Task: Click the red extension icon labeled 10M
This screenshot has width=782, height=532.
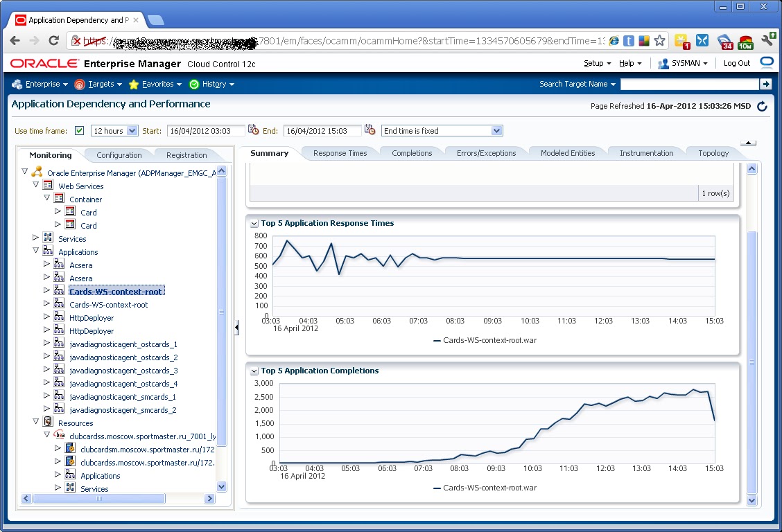Action: (745, 42)
